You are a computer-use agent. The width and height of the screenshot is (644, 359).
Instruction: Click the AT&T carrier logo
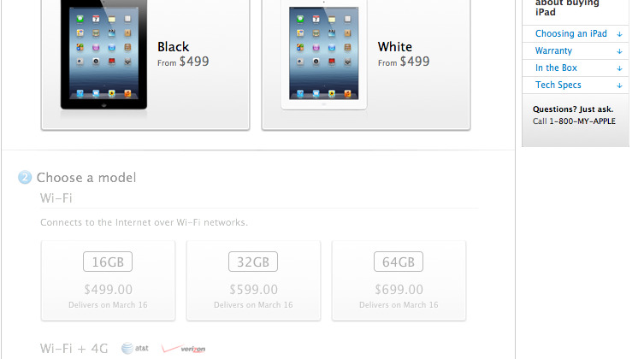[135, 349]
